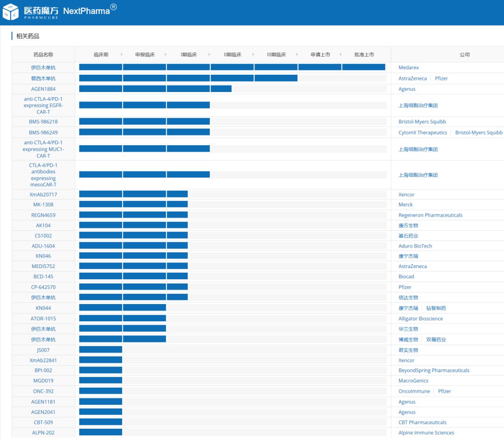Viewport: 504px width, 439px height.
Task: Open the KN046 drug link
Action: (x=43, y=256)
